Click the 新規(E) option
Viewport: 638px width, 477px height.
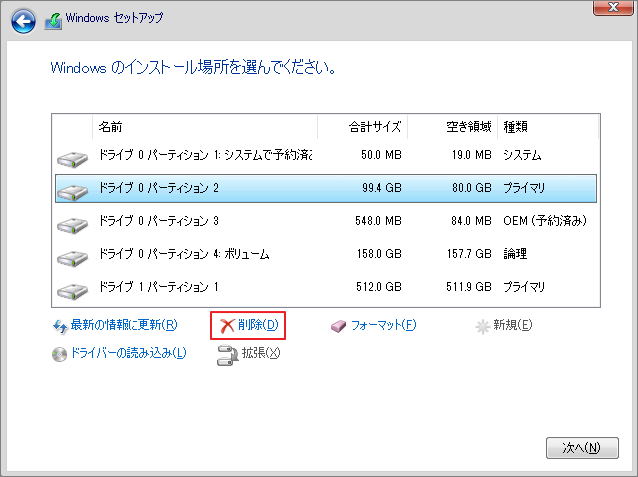[x=513, y=325]
